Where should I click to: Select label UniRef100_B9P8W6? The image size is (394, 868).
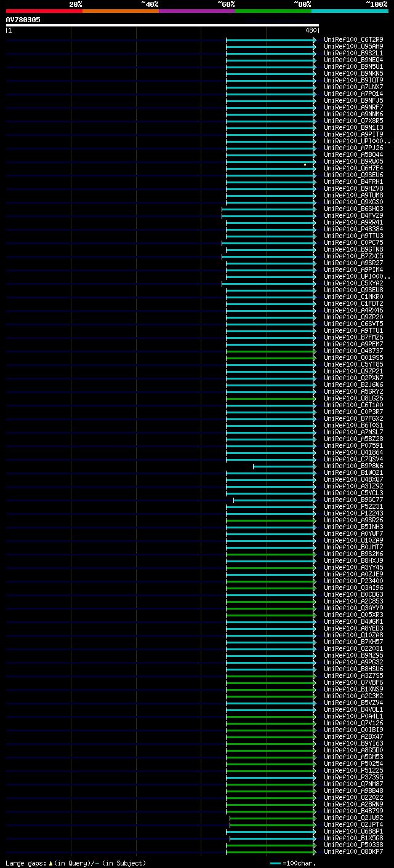click(353, 466)
